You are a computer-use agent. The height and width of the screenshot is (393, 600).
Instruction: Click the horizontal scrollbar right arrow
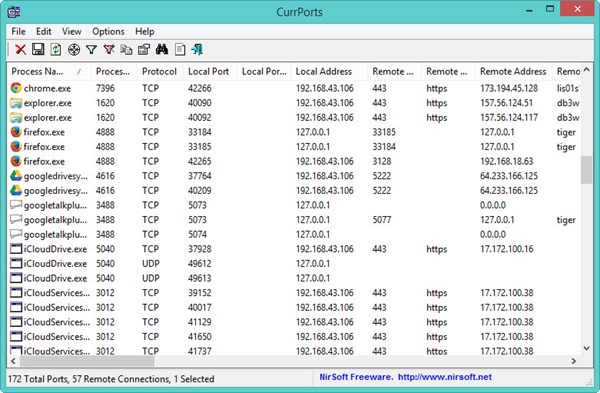574,361
